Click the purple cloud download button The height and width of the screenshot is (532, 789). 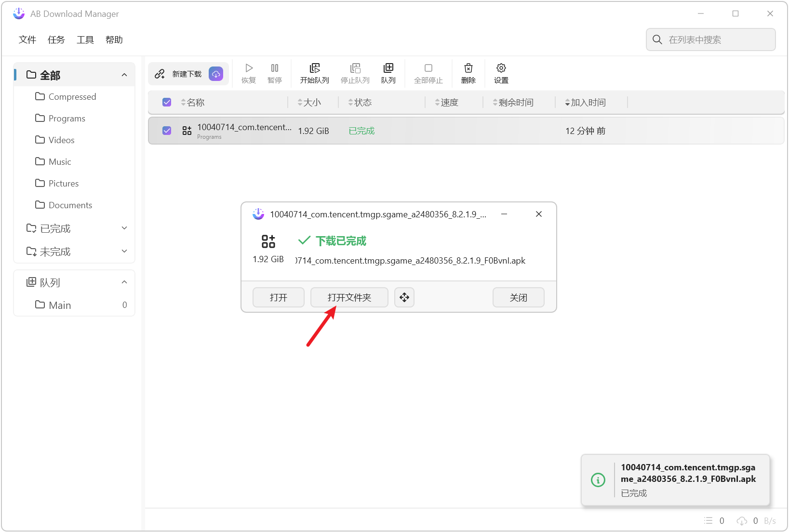(216, 74)
